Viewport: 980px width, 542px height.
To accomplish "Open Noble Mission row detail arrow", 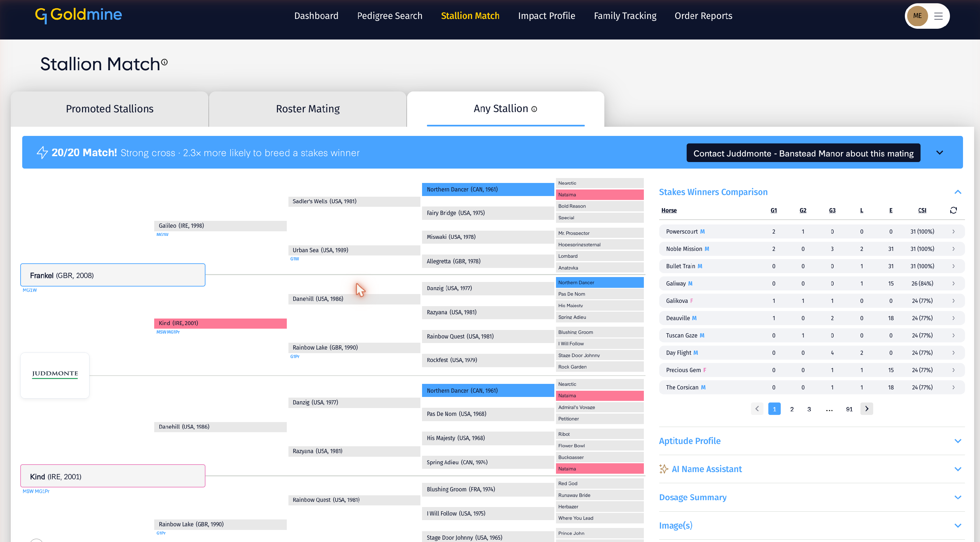I will click(953, 249).
